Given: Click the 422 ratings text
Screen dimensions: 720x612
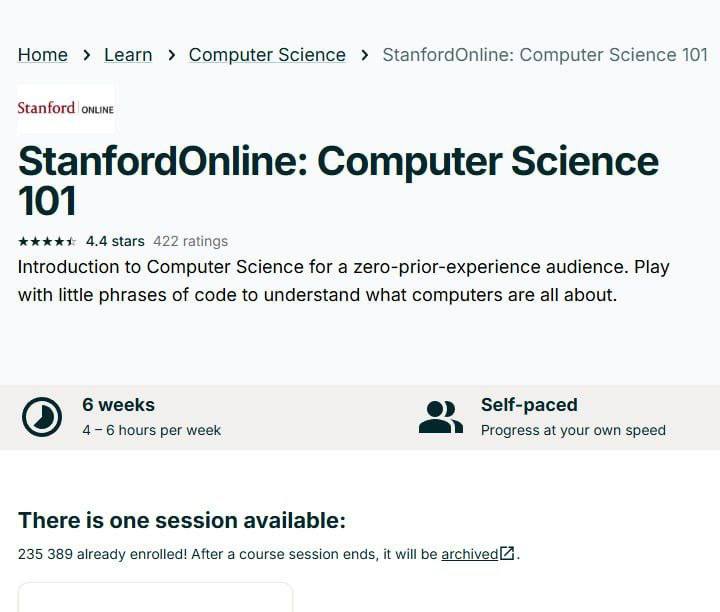Looking at the screenshot, I should 191,241.
